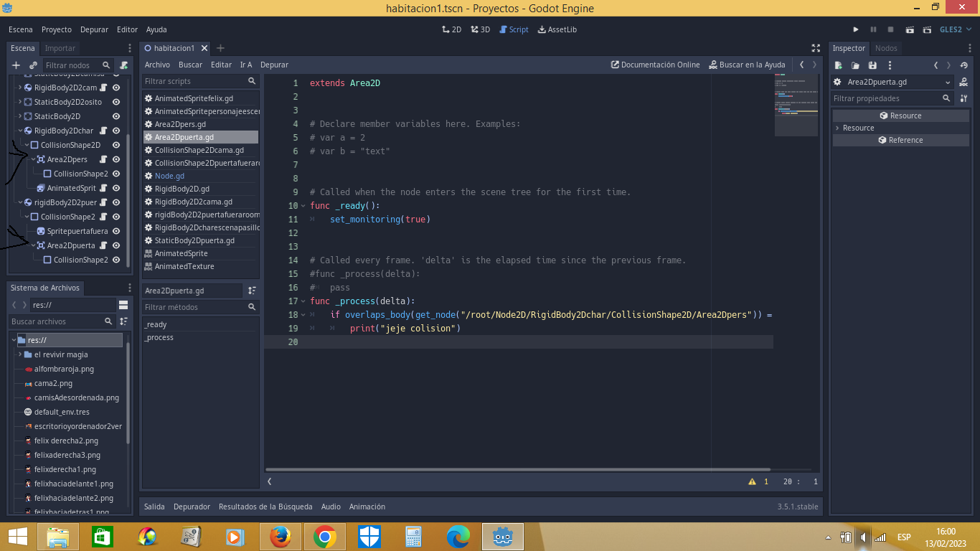Collapse the RigidBody2Dchar tree node
The image size is (980, 551).
pos(19,131)
